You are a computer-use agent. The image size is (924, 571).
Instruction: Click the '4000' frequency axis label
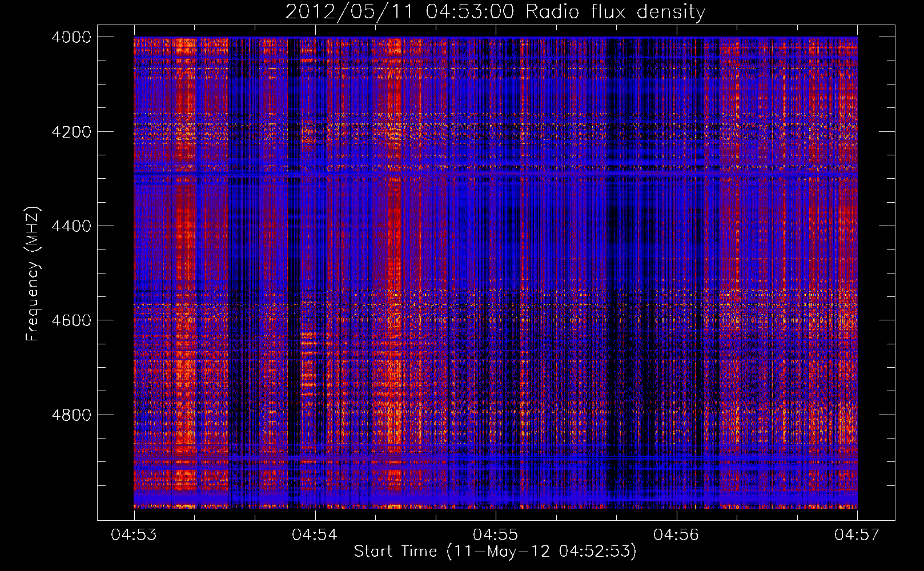pyautogui.click(x=71, y=37)
